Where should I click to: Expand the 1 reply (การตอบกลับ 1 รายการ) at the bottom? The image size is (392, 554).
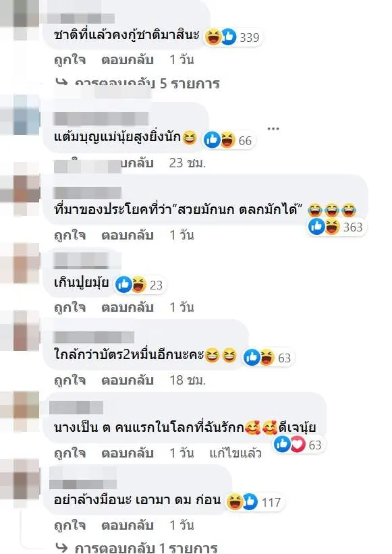[137, 548]
